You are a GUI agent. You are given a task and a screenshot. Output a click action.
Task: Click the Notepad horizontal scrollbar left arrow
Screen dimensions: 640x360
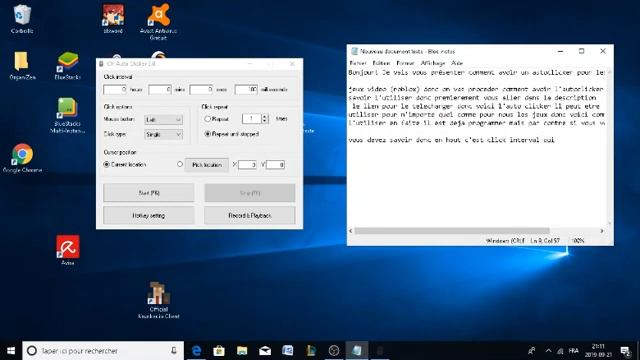(351, 231)
